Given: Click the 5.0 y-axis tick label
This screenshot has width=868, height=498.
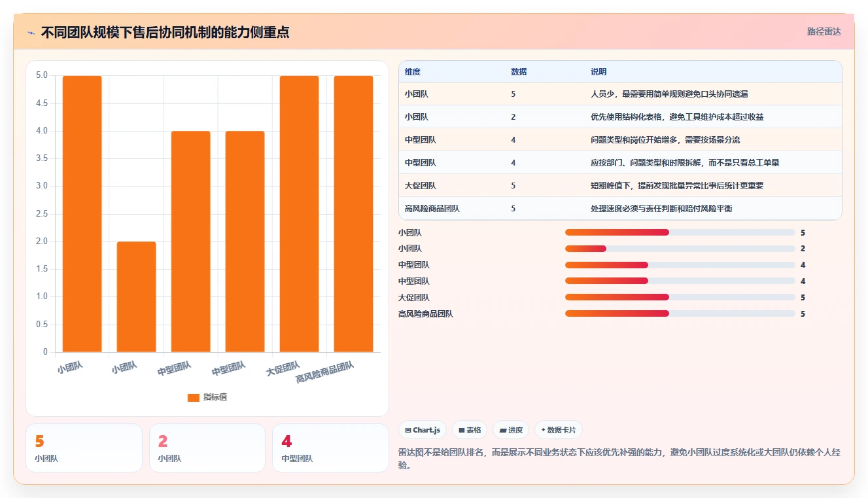Looking at the screenshot, I should pyautogui.click(x=42, y=75).
